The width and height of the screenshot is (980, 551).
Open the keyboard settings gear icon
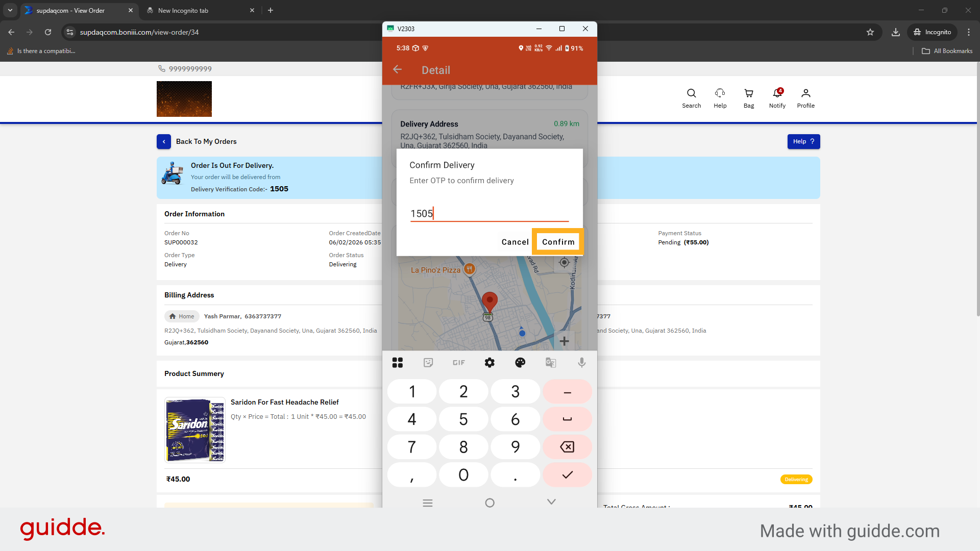point(489,363)
